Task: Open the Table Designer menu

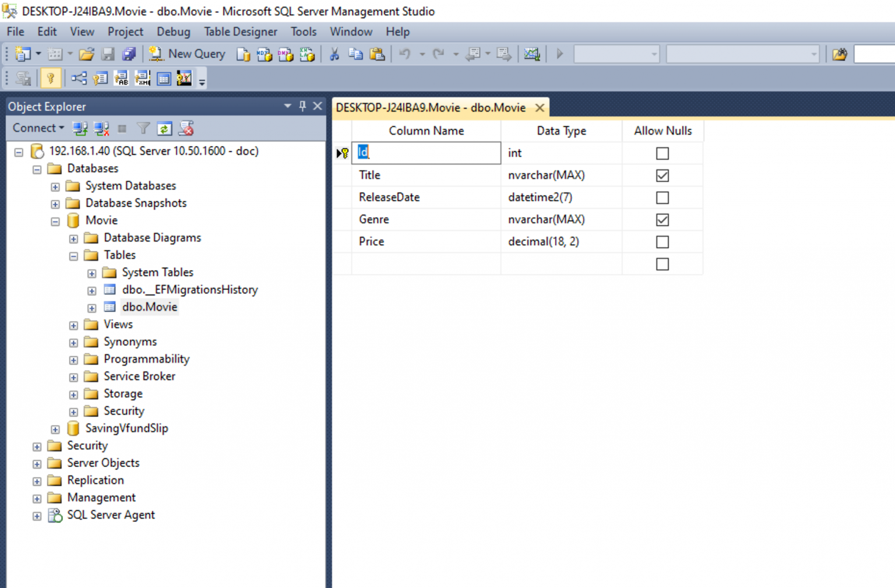Action: [x=240, y=31]
